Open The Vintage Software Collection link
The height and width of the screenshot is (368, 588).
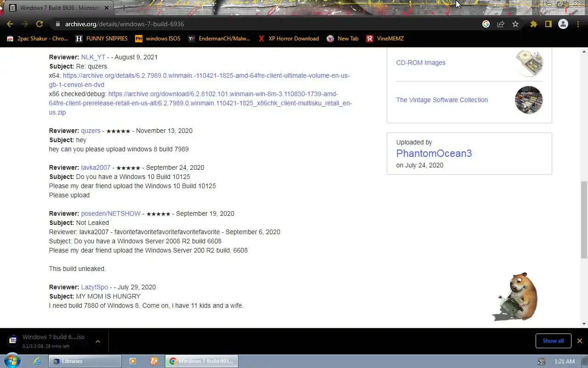[x=442, y=100]
